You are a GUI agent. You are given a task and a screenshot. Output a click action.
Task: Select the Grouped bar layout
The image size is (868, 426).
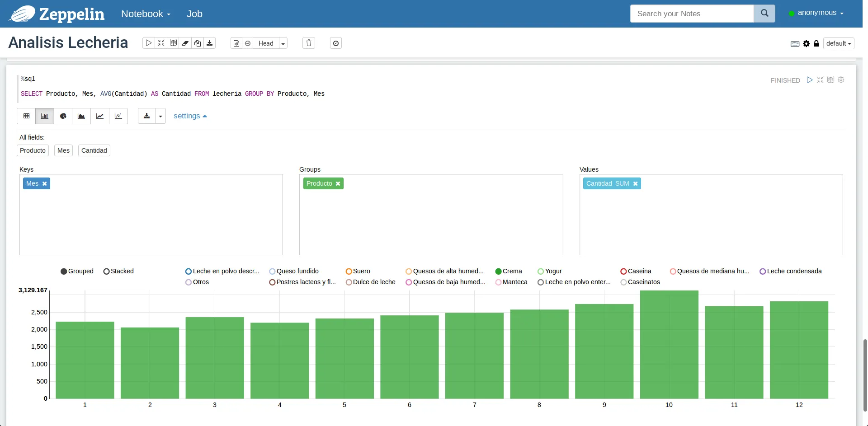[77, 271]
